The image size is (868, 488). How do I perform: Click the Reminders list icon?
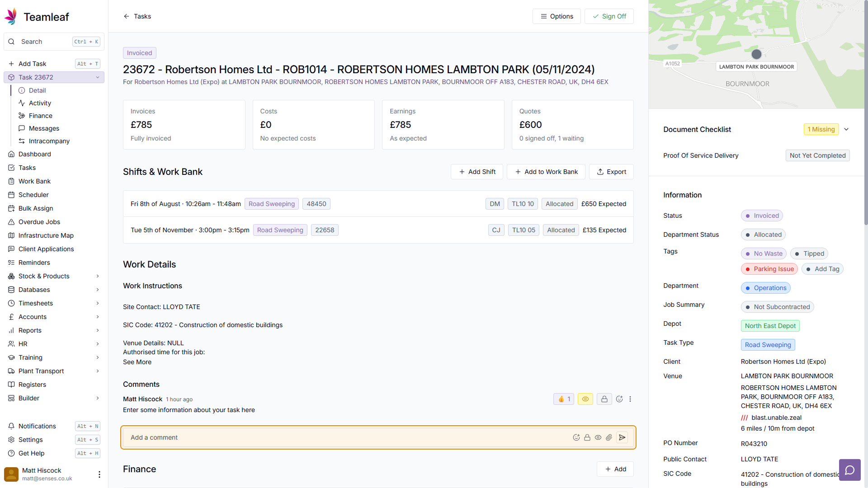[11, 263]
